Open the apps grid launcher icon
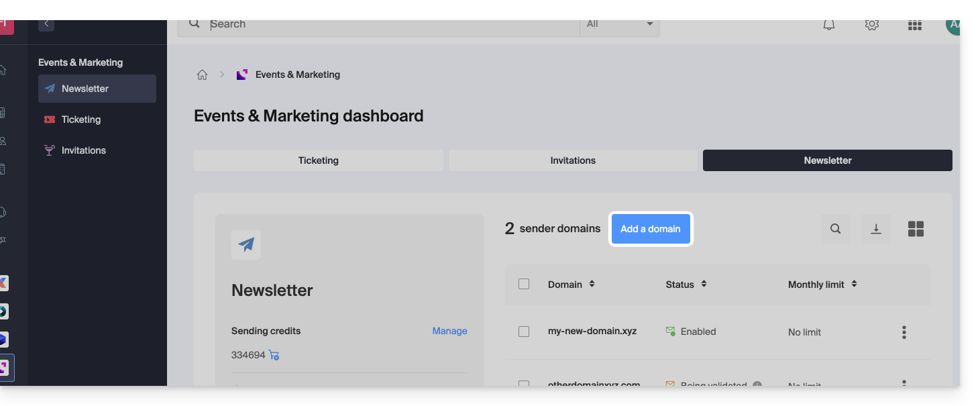This screenshot has width=980, height=406. 914,25
